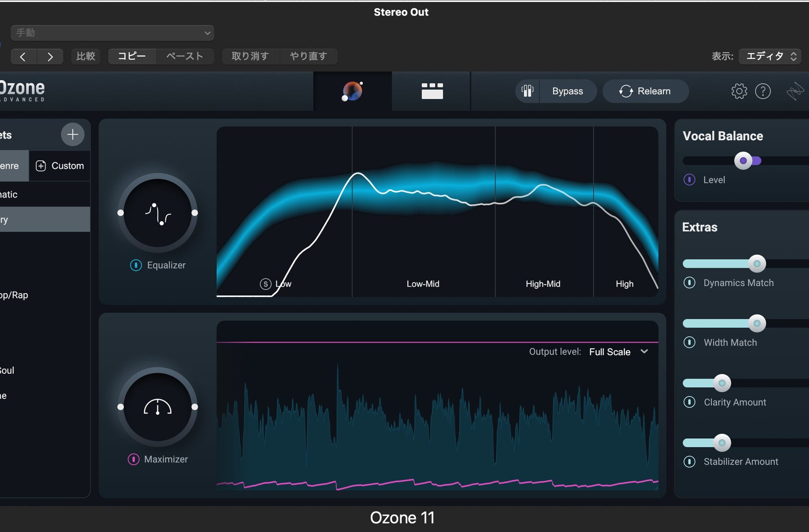The width and height of the screenshot is (809, 532).
Task: Open Ozone settings gear
Action: click(739, 91)
